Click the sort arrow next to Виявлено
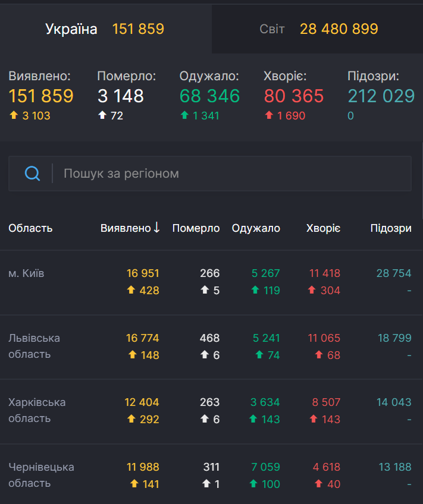423x504 pixels. coord(156,228)
